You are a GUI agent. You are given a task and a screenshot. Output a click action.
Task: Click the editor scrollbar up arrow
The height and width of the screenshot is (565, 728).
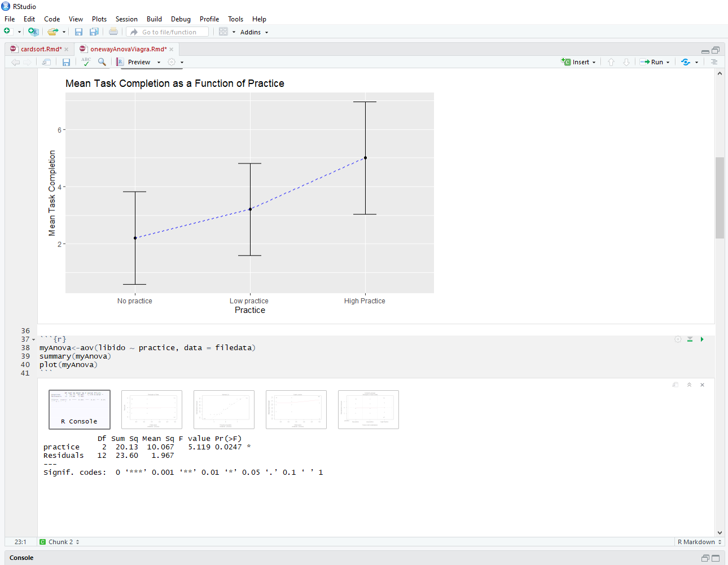pos(720,73)
